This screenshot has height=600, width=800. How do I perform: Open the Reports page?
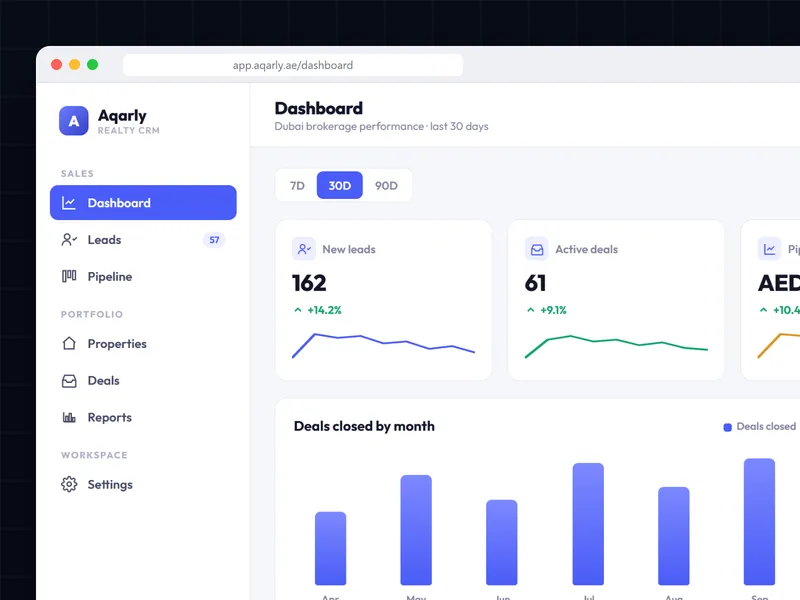click(x=143, y=417)
